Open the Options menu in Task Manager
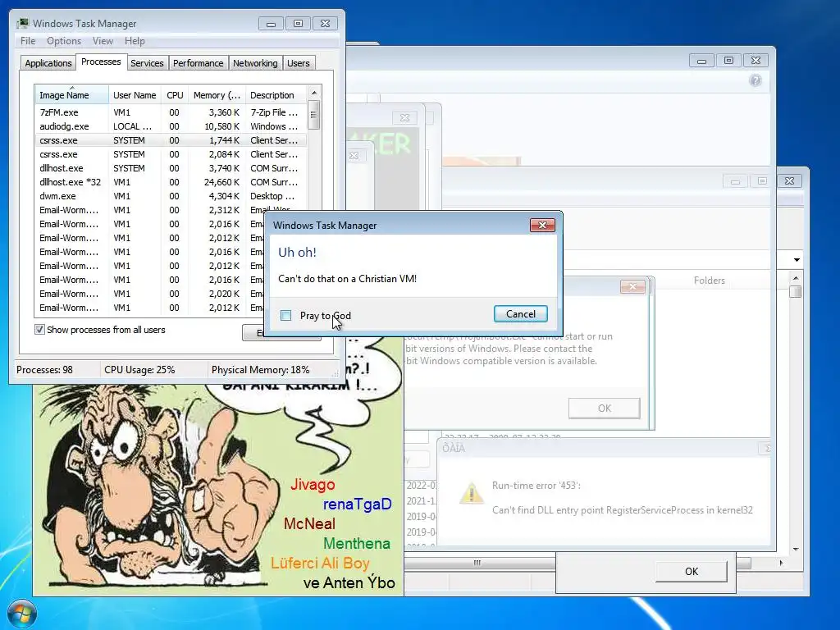840x630 pixels. (x=64, y=41)
